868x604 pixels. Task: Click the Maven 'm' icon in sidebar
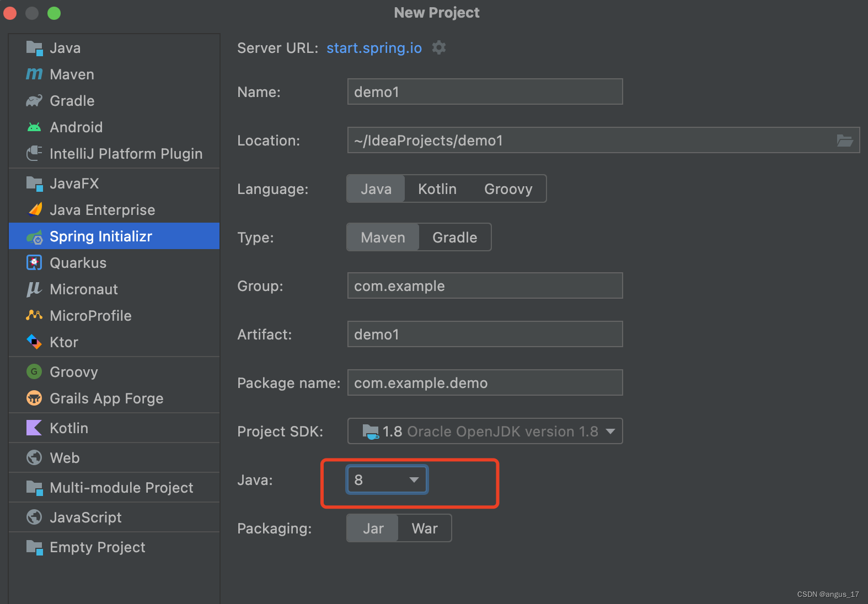[34, 74]
